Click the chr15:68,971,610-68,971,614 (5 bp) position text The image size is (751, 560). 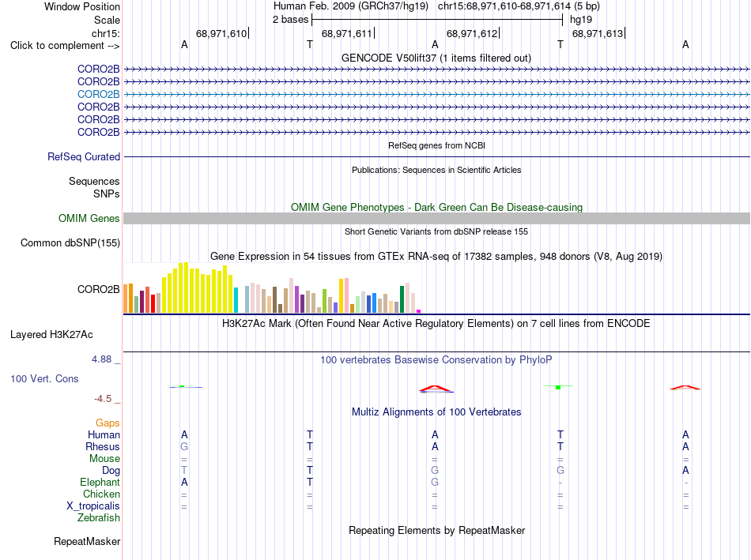(519, 6)
